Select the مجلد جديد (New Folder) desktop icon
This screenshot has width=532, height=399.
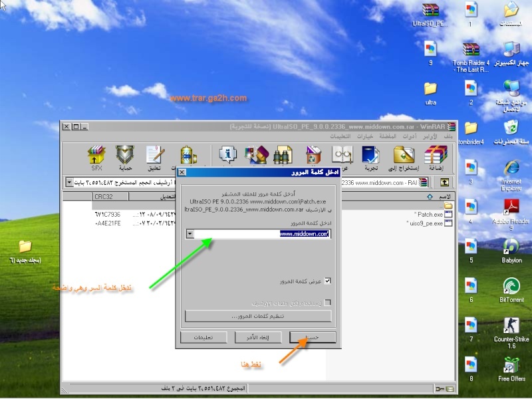25,251
